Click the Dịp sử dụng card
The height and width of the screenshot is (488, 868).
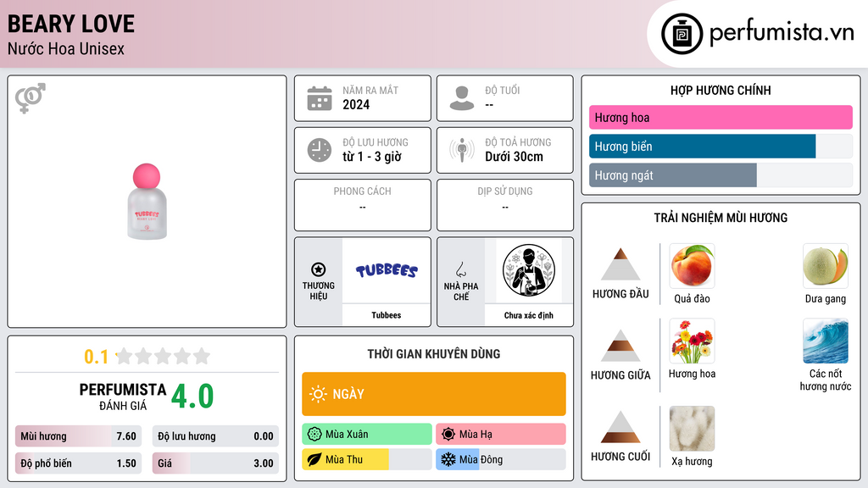point(505,205)
